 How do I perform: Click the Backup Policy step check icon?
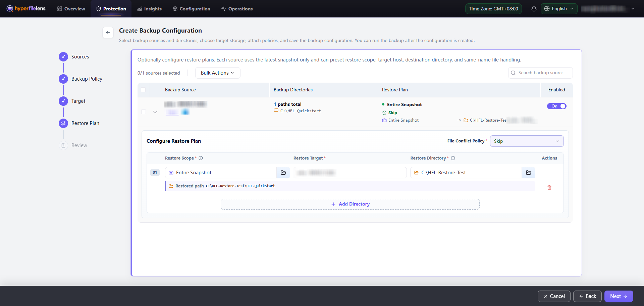[x=63, y=79]
